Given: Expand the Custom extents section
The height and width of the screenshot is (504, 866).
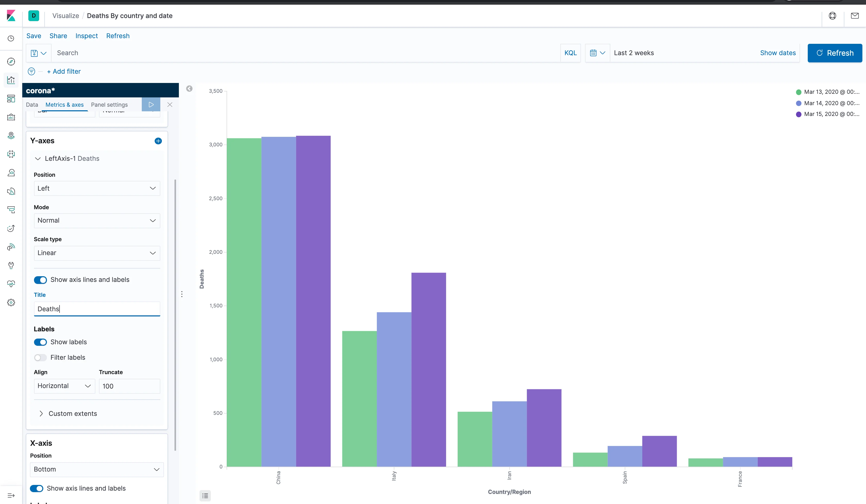Looking at the screenshot, I should tap(72, 413).
